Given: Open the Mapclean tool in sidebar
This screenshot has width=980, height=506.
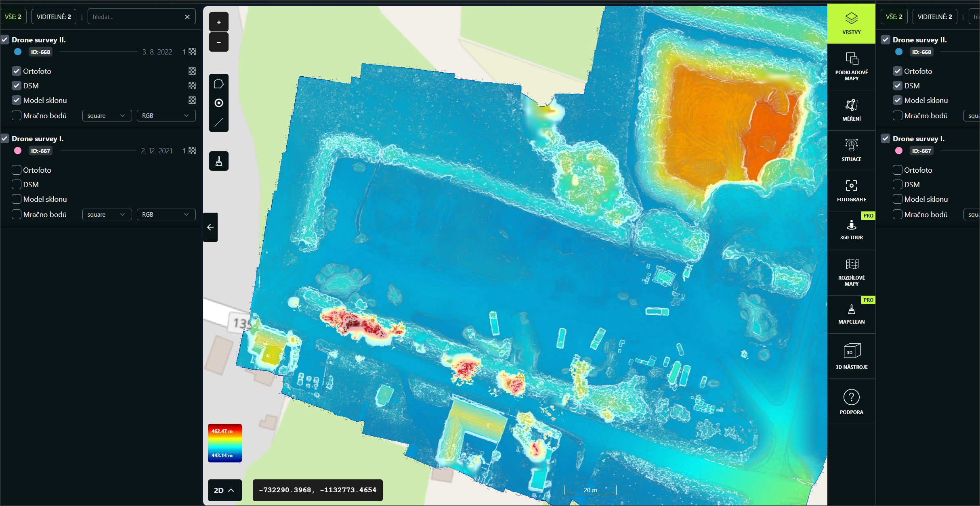Looking at the screenshot, I should coord(851,314).
